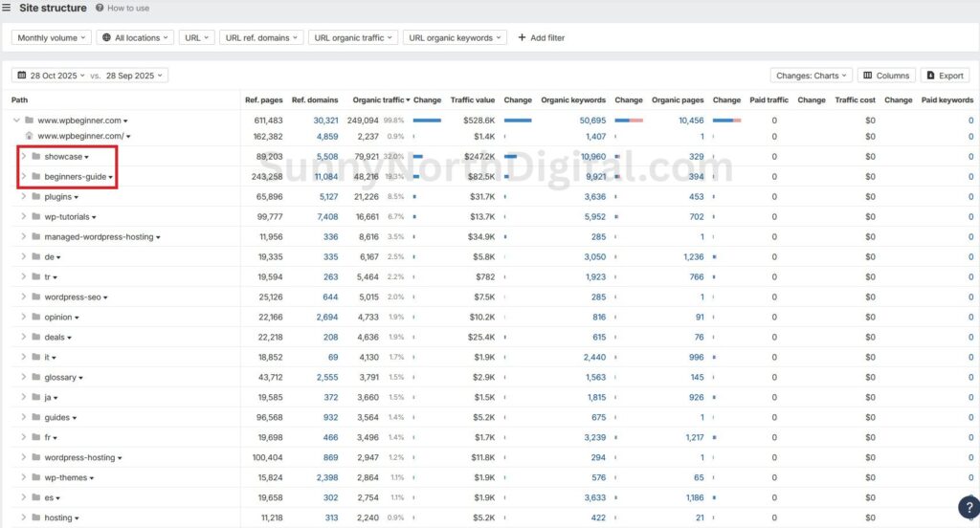Click the home icon beside www.wpbeginner.com/

pos(29,136)
